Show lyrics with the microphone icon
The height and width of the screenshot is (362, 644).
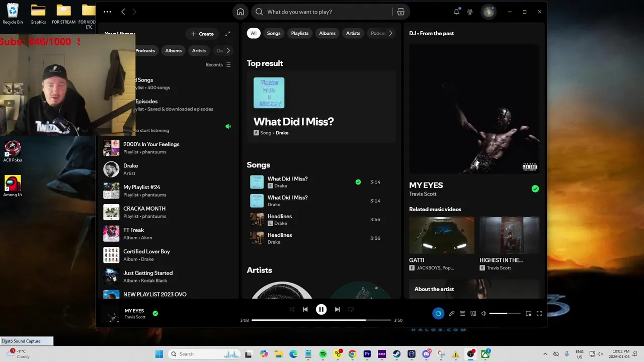[x=452, y=313]
